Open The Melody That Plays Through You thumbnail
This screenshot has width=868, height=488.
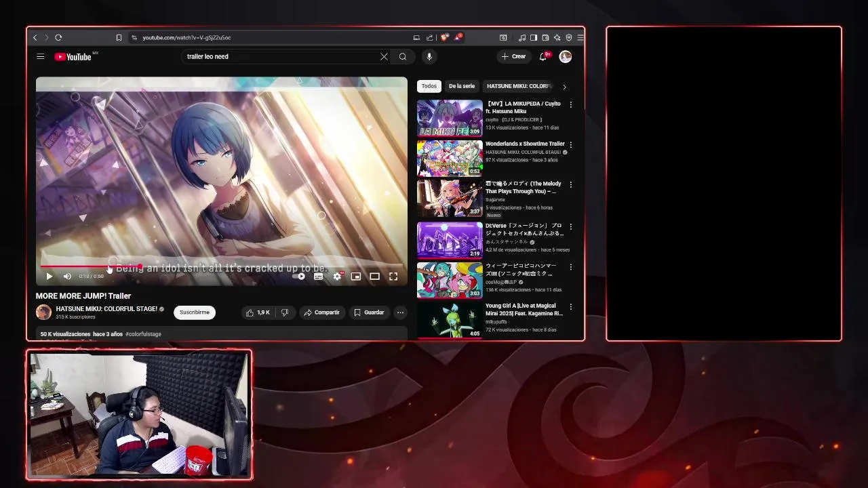450,198
